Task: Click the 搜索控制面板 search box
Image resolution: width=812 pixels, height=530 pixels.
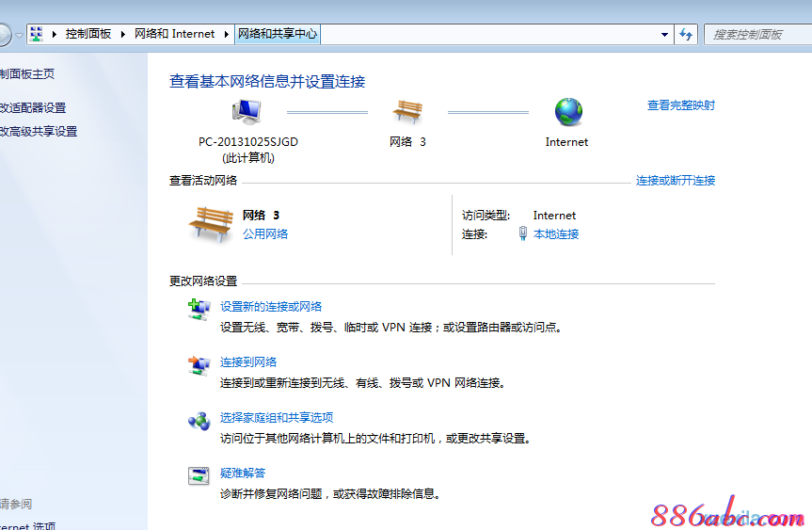Action: pyautogui.click(x=753, y=34)
